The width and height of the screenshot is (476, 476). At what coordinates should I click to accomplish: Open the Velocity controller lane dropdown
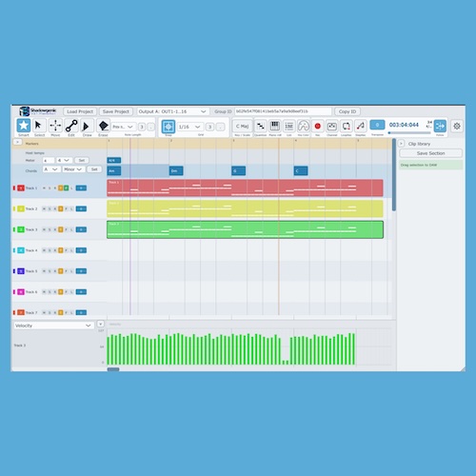53,326
